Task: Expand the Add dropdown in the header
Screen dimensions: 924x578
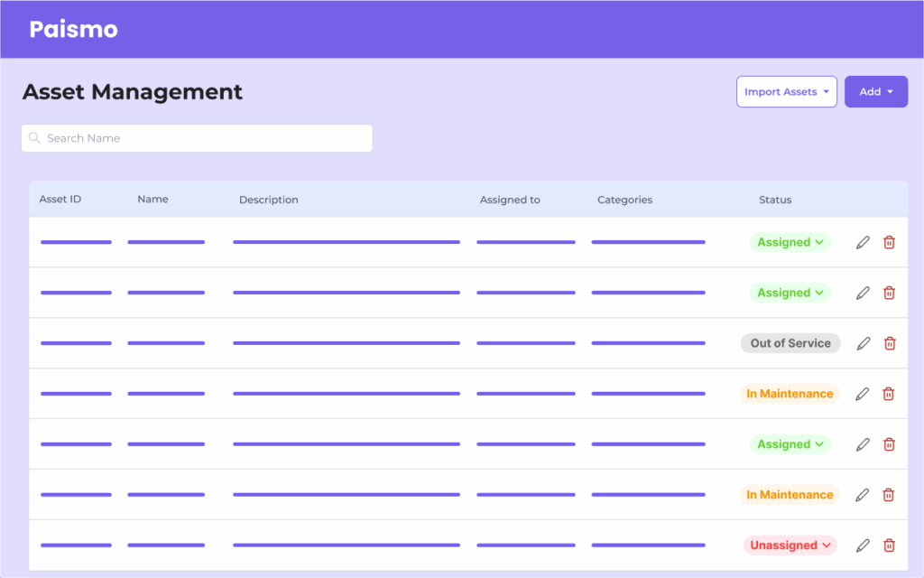Action: (875, 91)
